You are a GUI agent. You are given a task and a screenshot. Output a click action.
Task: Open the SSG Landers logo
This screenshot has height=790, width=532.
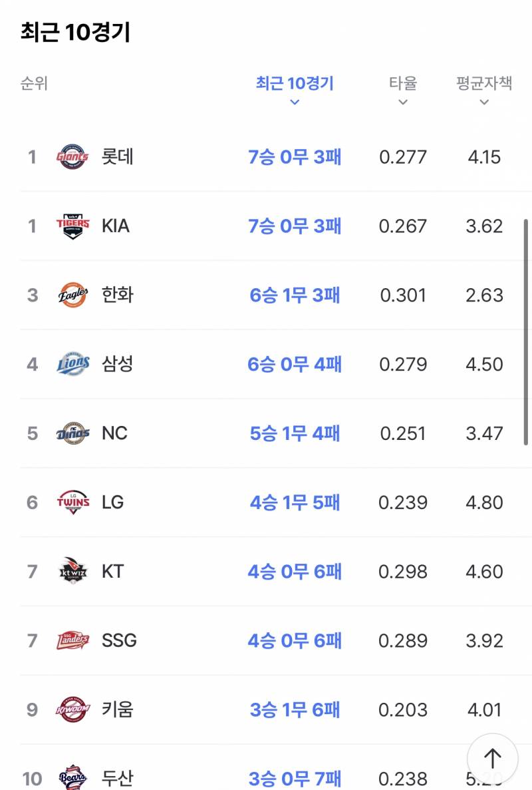click(x=73, y=640)
